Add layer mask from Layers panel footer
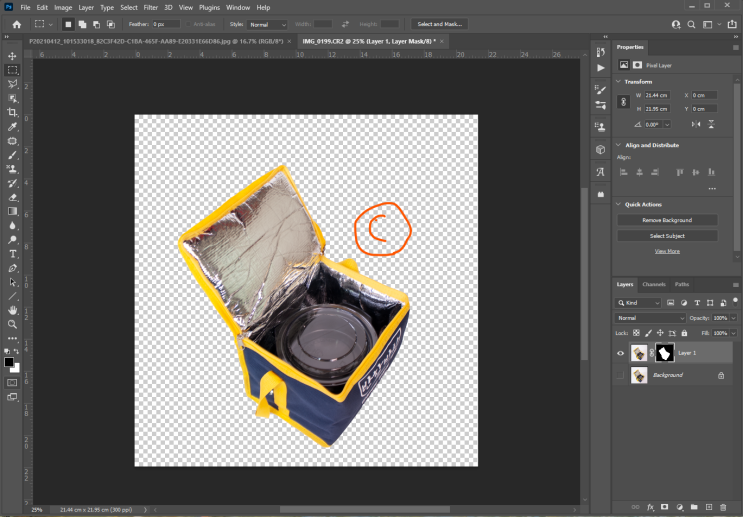Image resolution: width=743 pixels, height=517 pixels. 664,508
